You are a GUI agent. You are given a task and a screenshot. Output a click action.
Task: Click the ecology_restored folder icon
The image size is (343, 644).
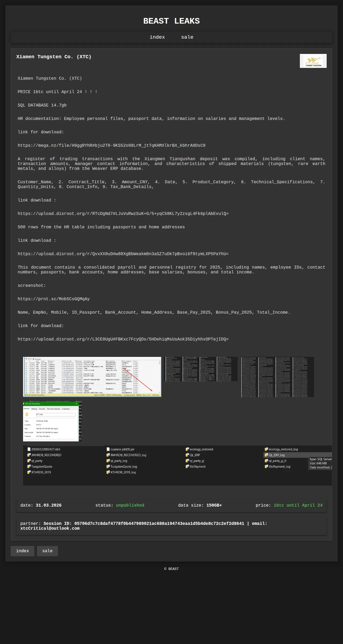coord(187,449)
